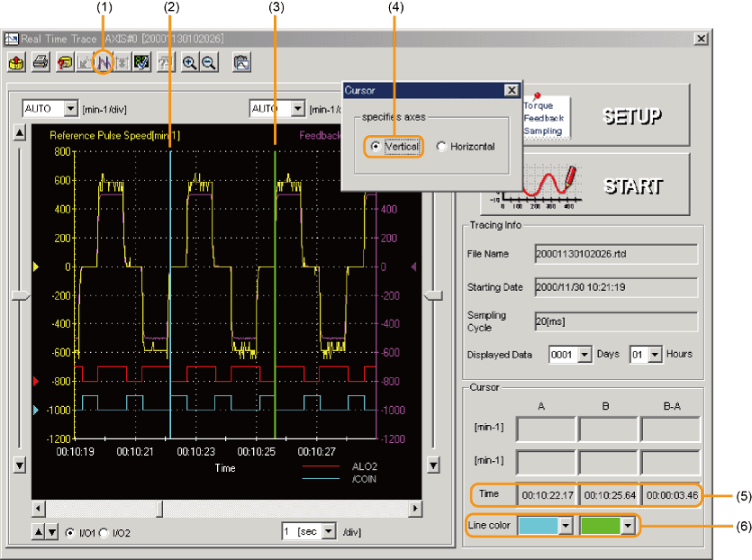Select the I/O2 radio button

[105, 533]
